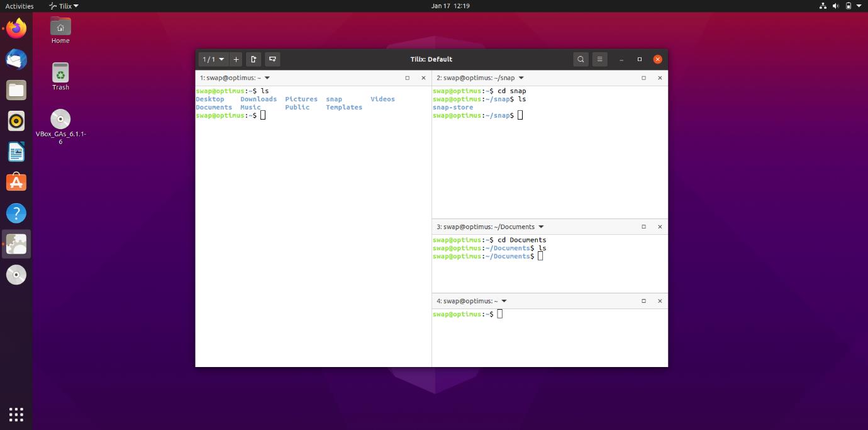
Task: Click the disc icon in the dock
Action: (16, 275)
